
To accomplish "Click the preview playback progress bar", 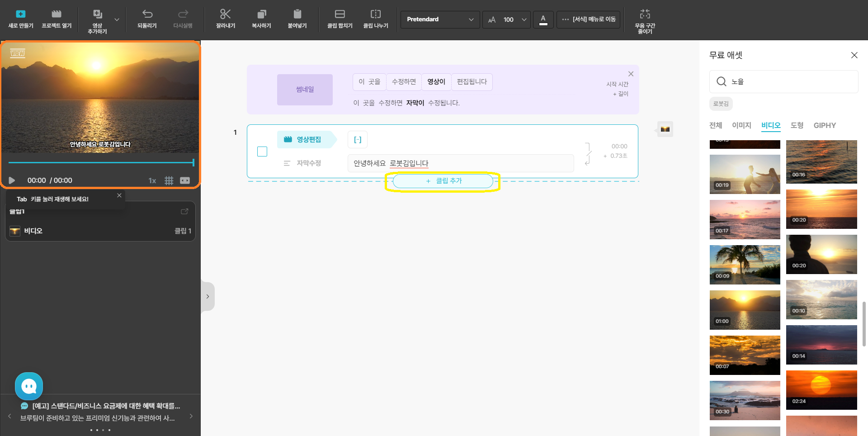I will coord(101,162).
